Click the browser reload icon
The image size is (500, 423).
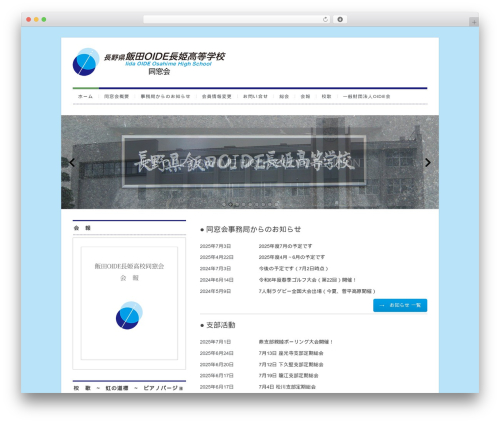coord(325,20)
